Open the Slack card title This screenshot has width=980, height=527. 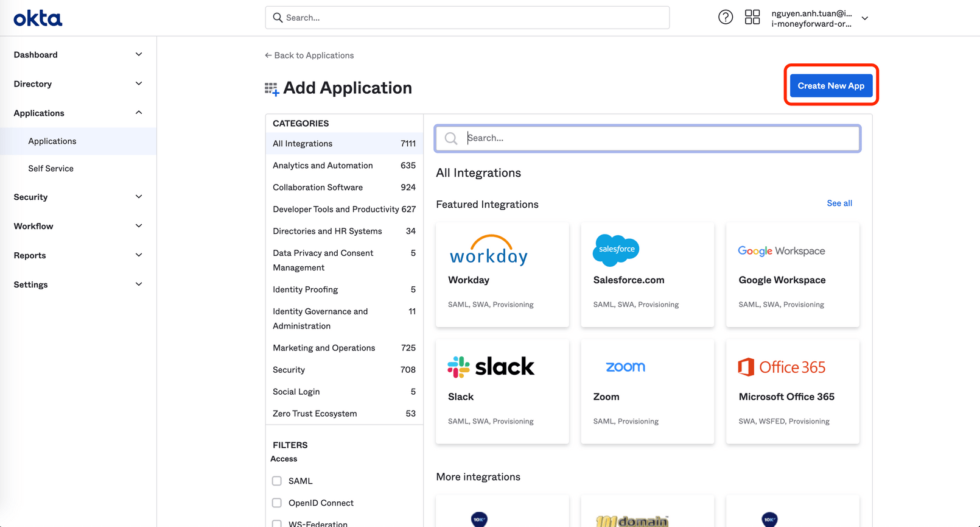coord(461,397)
